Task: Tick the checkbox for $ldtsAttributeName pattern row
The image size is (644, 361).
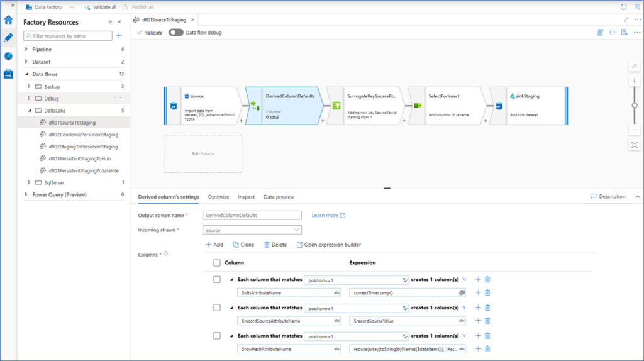Action: tap(217, 279)
